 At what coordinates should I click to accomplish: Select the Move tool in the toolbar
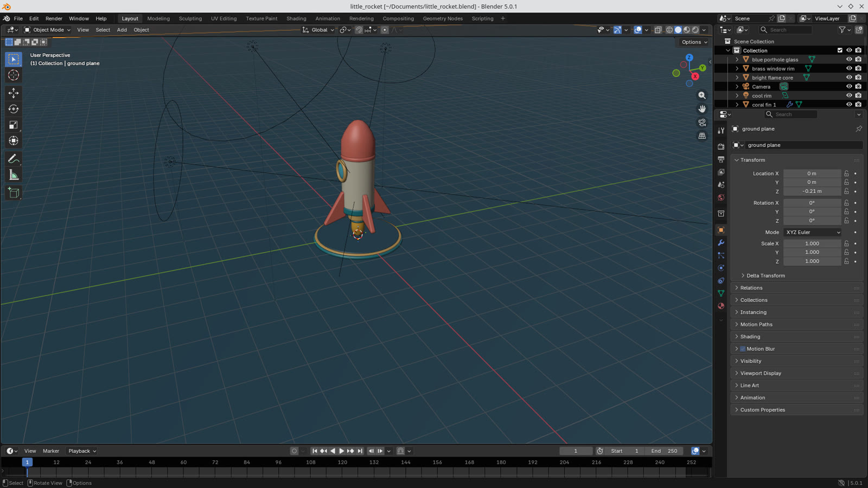(x=14, y=93)
